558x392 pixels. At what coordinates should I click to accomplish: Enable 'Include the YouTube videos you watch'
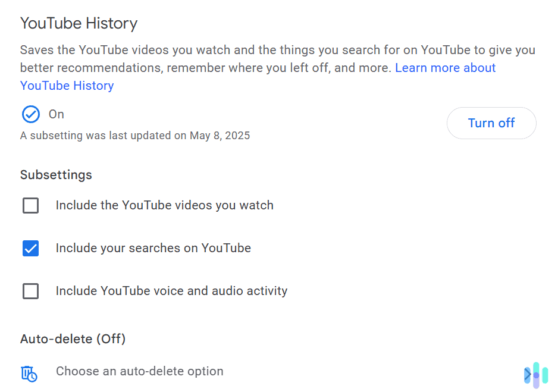tap(30, 205)
